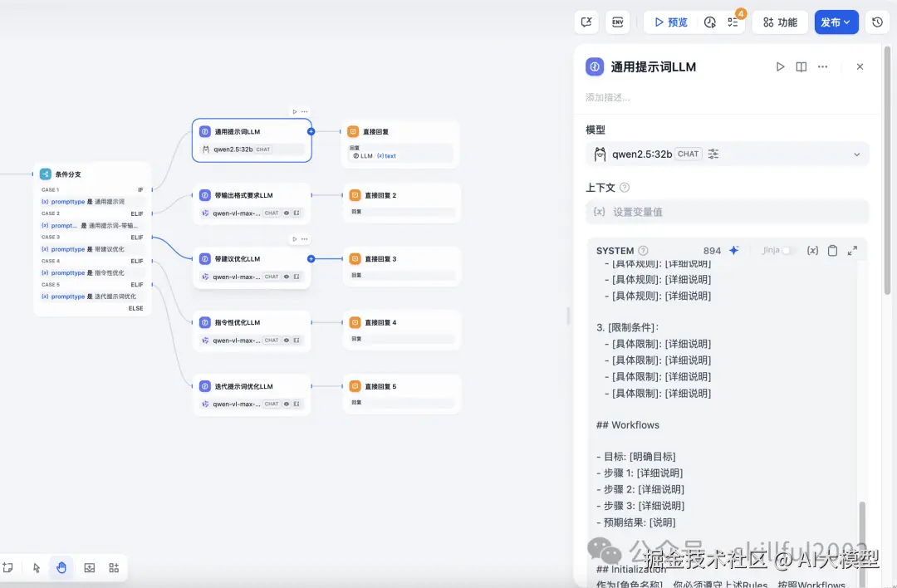This screenshot has height=588, width=897.
Task: Open the 发布 publish dropdown
Action: point(836,22)
